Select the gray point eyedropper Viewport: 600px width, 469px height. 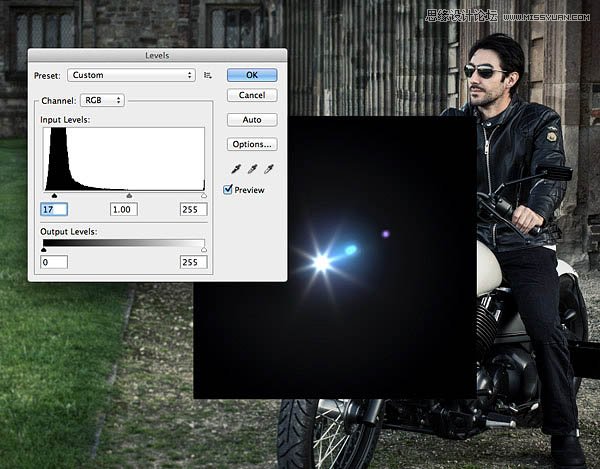tap(252, 169)
